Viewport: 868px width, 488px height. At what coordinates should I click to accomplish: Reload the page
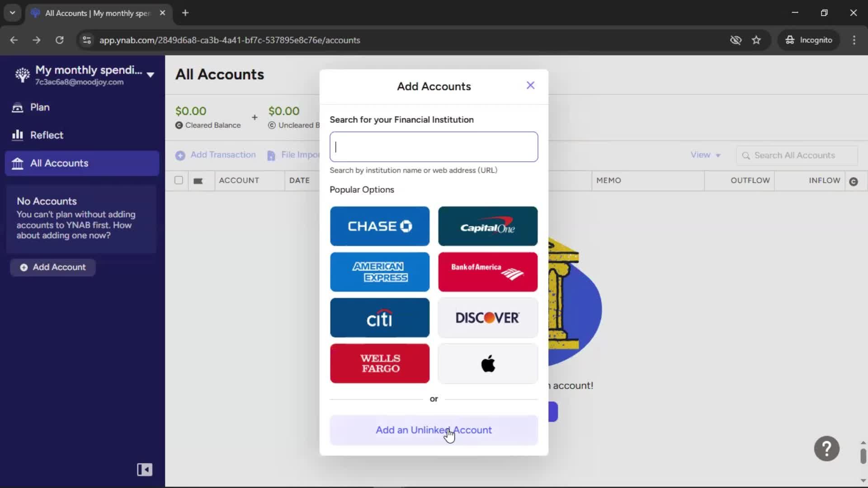59,40
